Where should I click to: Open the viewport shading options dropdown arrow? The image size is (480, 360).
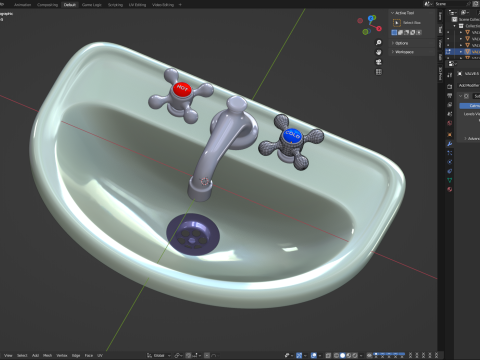tap(361, 355)
